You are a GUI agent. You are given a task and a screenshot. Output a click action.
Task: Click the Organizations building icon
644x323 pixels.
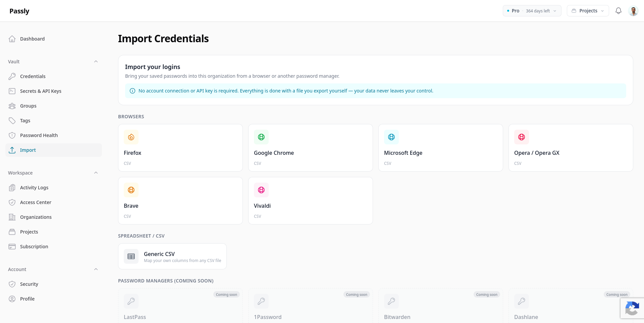(x=12, y=217)
